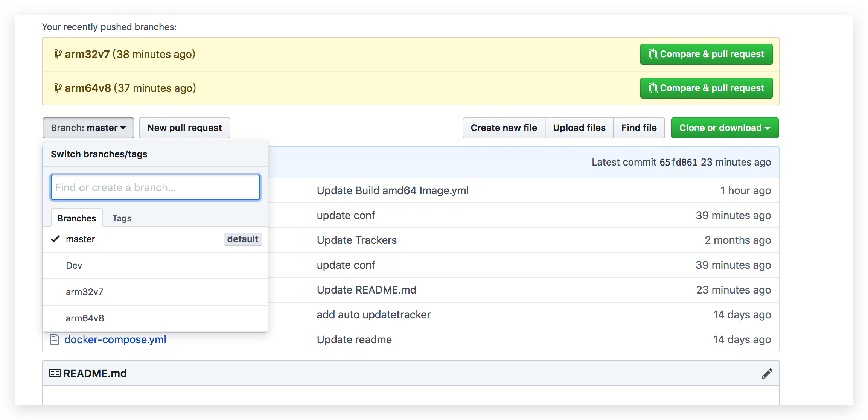Click the '23 minutes ago' timestamp for Update README.md

pyautogui.click(x=734, y=290)
